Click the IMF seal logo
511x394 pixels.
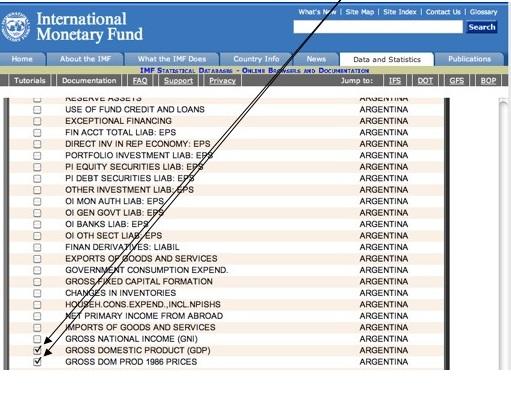[16, 27]
